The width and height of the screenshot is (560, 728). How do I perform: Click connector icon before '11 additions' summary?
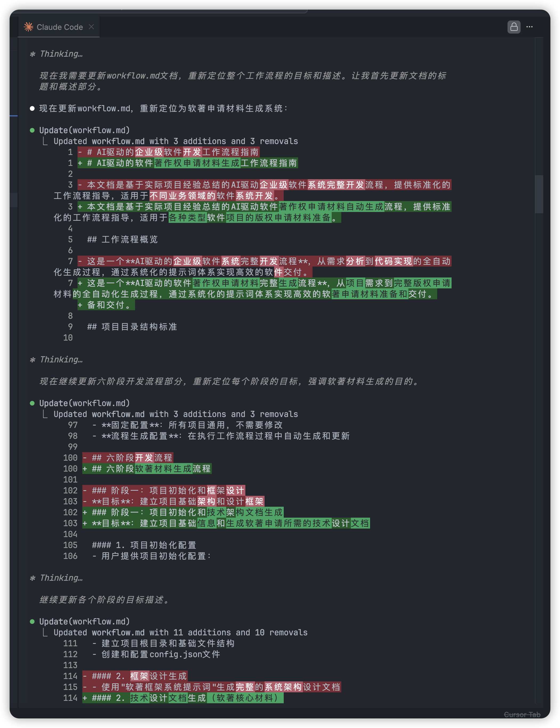tap(45, 632)
